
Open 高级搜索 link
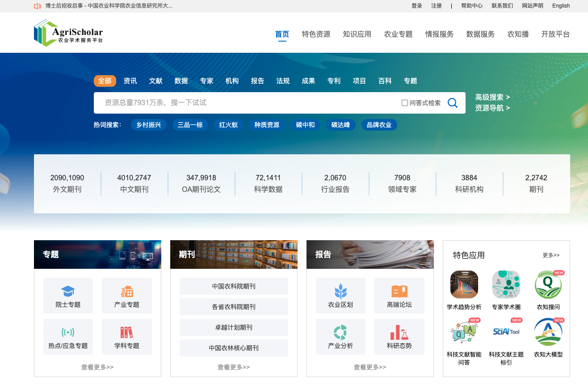tap(492, 97)
